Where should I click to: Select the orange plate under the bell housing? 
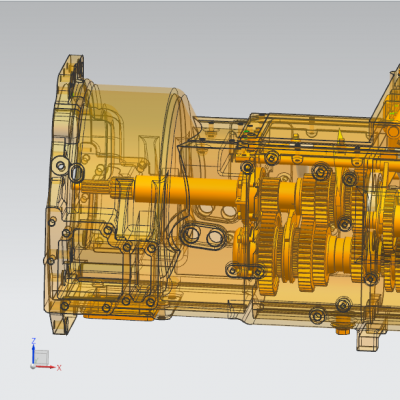(x=118, y=317)
